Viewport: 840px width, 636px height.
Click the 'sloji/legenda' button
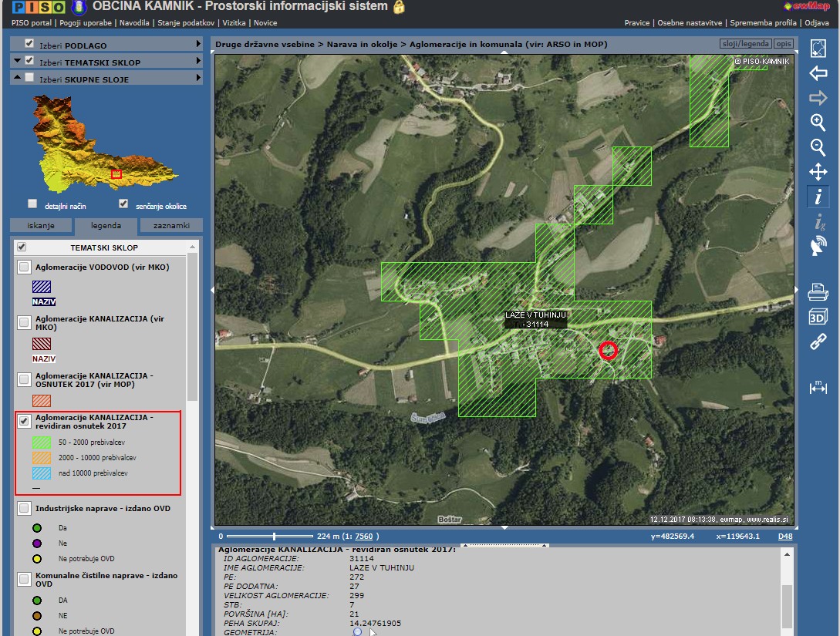(744, 44)
